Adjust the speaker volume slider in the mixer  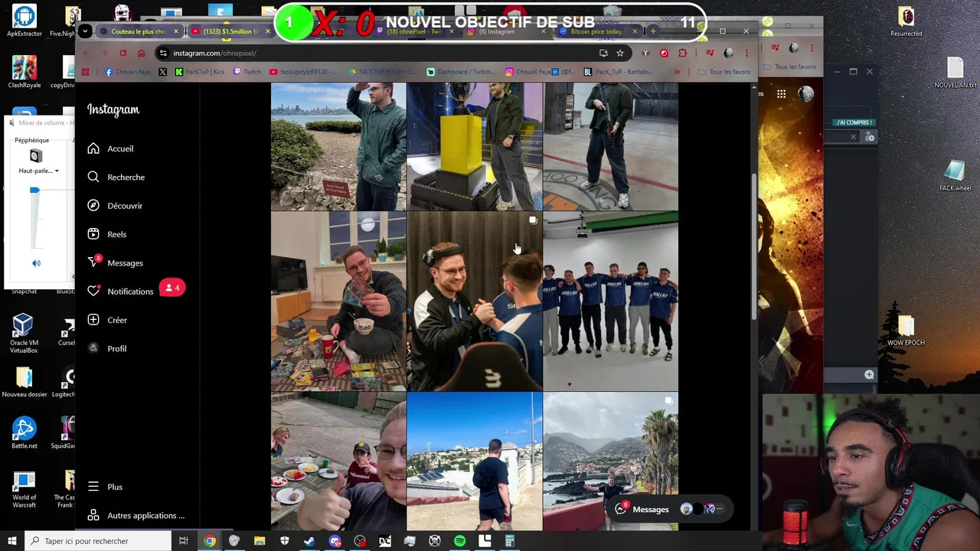point(34,190)
